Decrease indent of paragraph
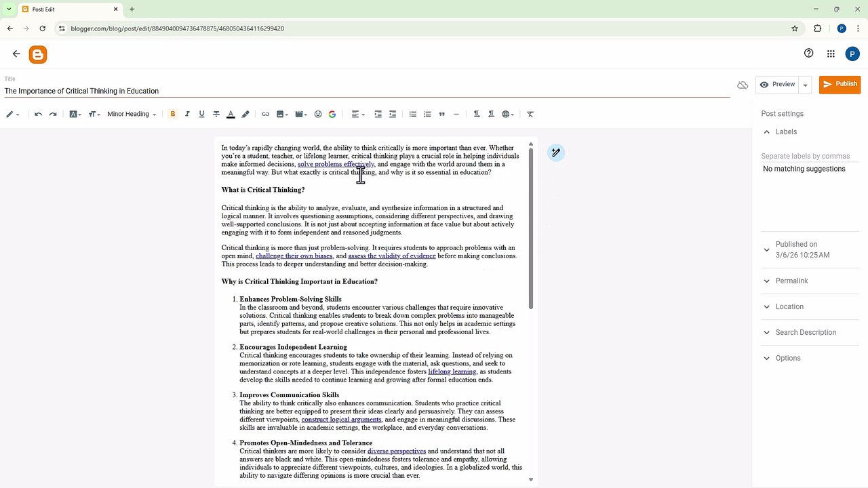Image resolution: width=868 pixels, height=488 pixels. click(393, 114)
